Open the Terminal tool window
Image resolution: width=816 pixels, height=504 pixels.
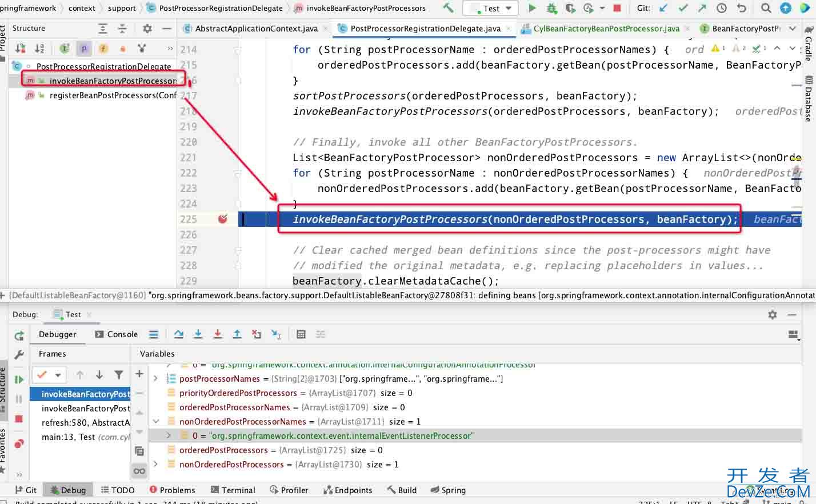[233, 490]
